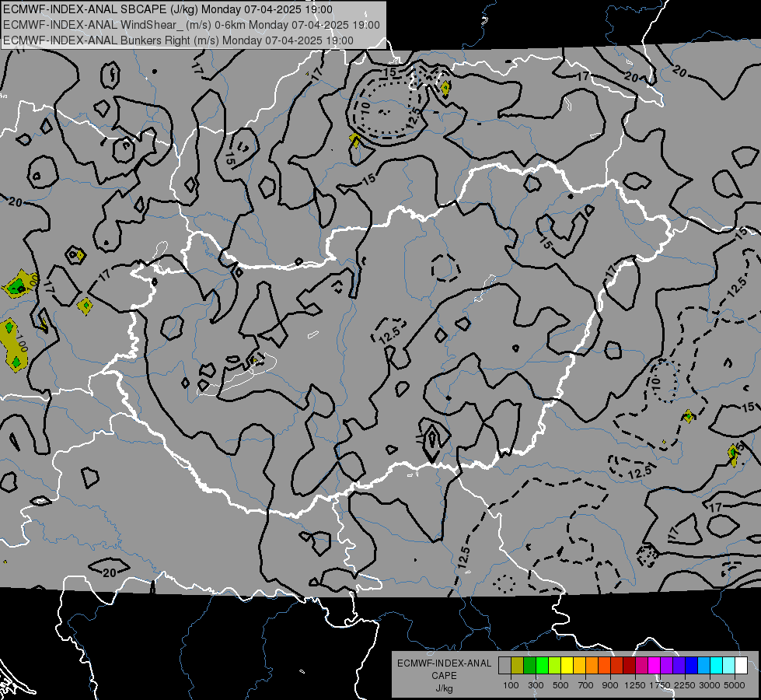Pick the pure blue legend swatch

tap(692, 666)
